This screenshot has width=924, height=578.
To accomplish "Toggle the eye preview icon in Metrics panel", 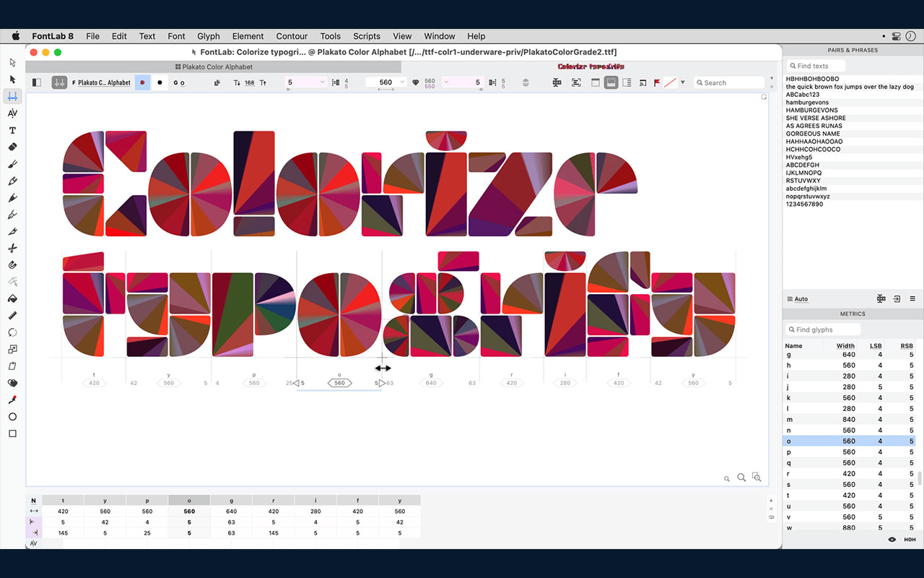I will [x=892, y=539].
